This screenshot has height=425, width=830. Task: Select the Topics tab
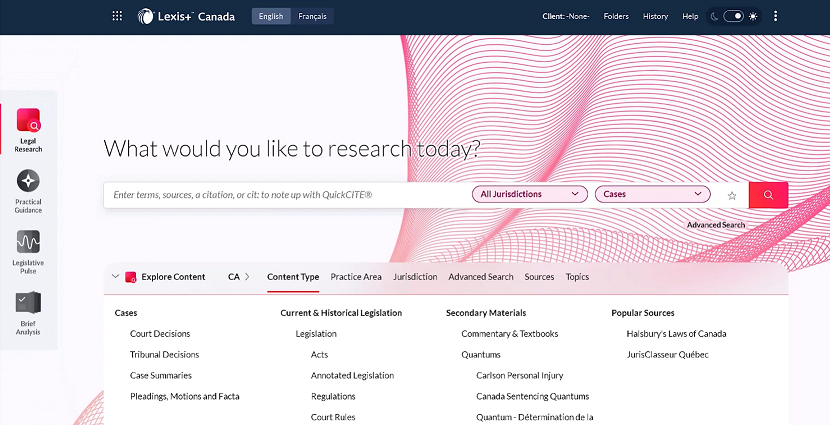[577, 277]
